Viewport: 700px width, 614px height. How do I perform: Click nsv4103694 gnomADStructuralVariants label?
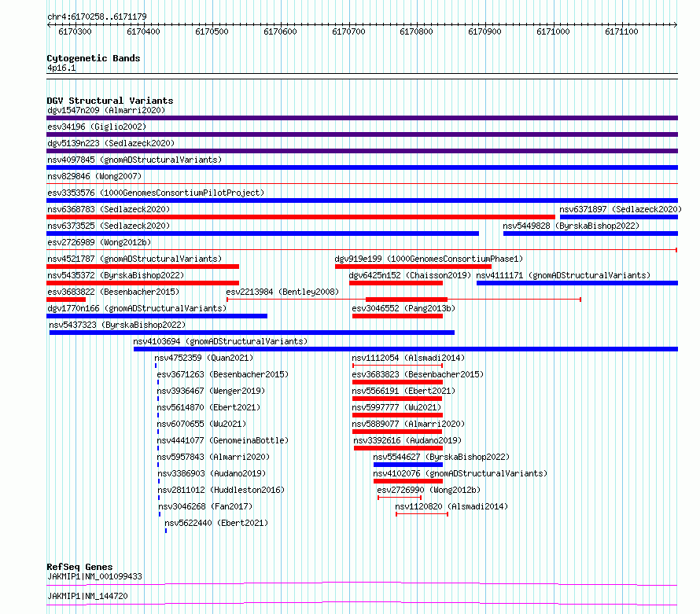(x=220, y=341)
